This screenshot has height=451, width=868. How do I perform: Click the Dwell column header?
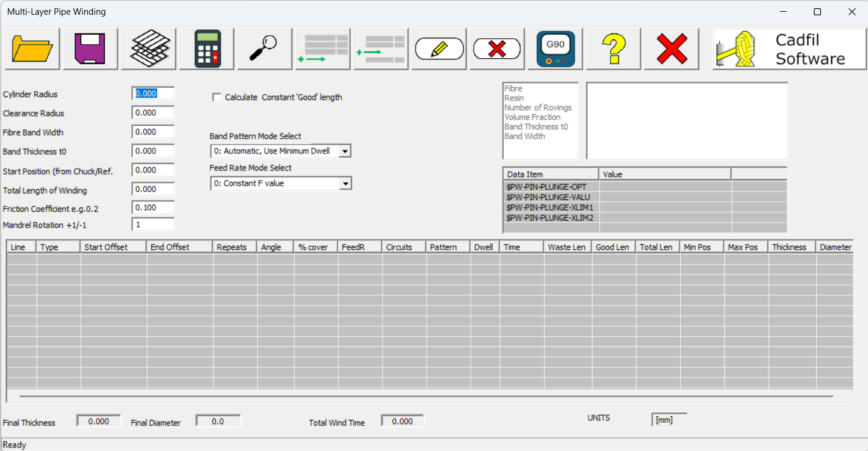(x=485, y=247)
